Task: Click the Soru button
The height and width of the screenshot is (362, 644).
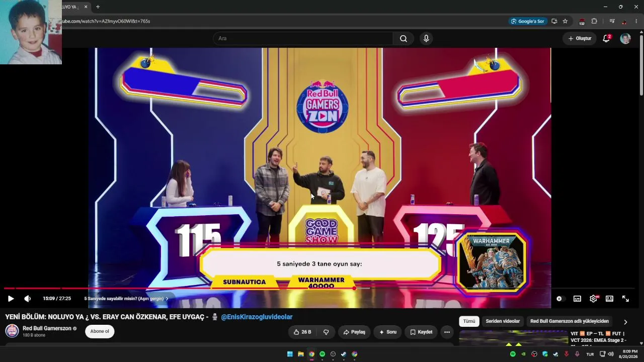Action: tap(387, 332)
